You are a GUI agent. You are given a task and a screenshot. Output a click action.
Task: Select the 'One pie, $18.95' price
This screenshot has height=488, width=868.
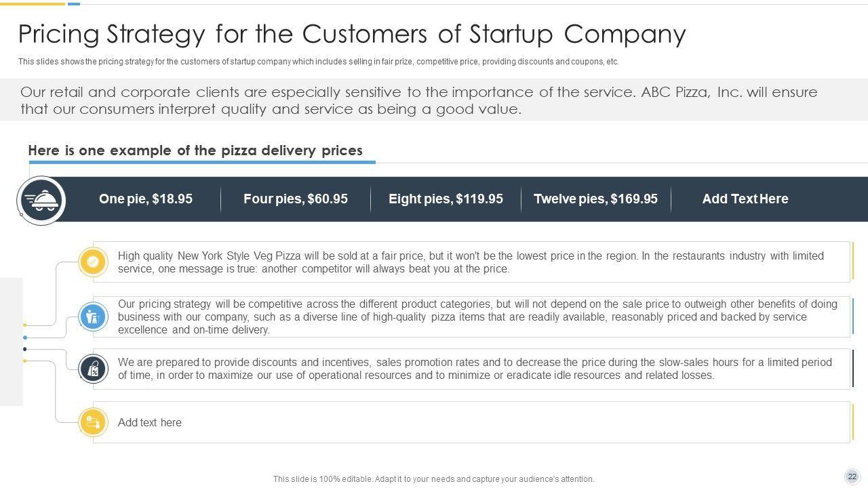pyautogui.click(x=146, y=199)
